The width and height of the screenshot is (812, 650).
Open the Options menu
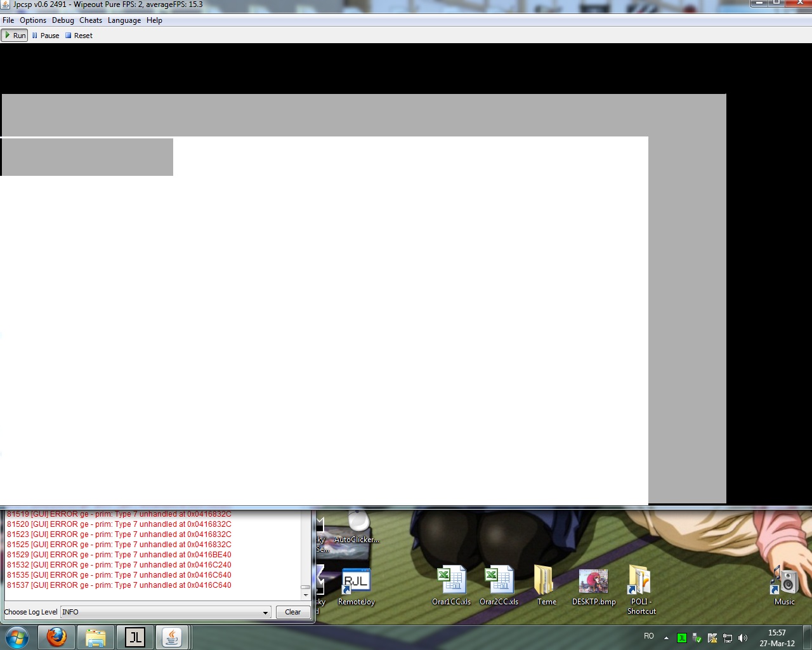[x=33, y=20]
